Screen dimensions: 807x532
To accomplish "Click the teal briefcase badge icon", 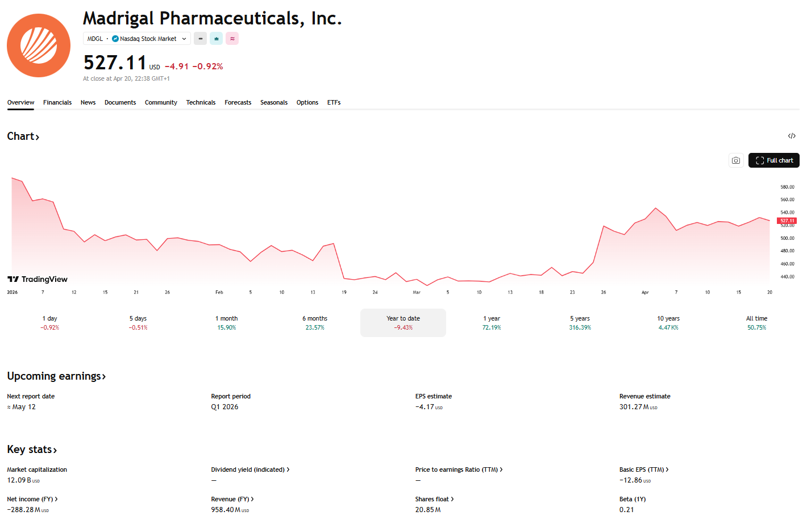I will [x=216, y=39].
